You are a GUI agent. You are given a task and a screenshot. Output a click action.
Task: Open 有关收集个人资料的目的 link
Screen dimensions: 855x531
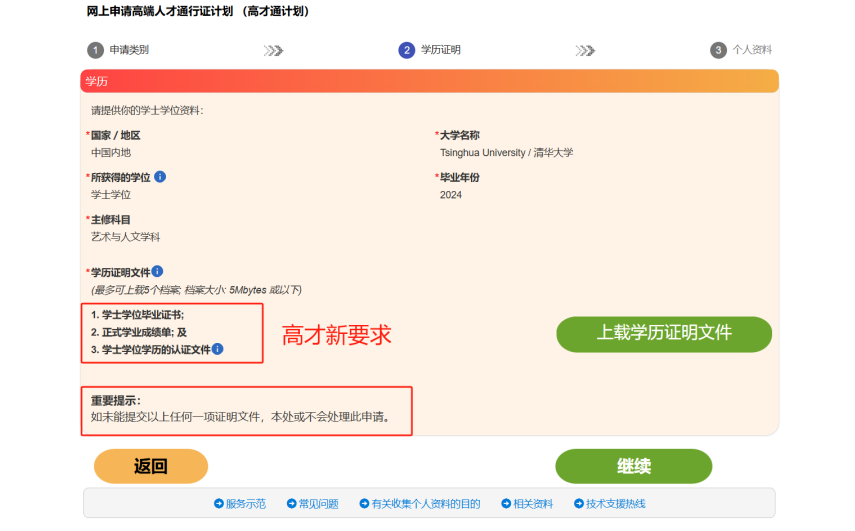[x=425, y=504]
